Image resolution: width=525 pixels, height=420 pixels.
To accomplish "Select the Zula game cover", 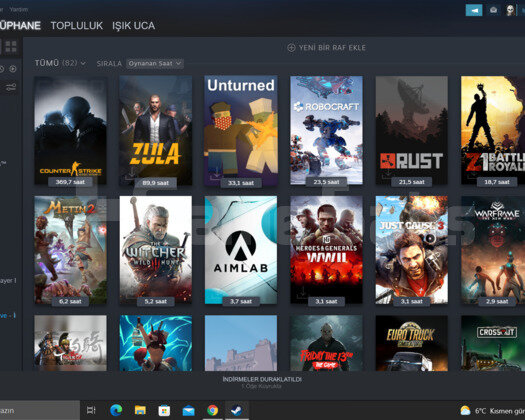I will pyautogui.click(x=156, y=131).
